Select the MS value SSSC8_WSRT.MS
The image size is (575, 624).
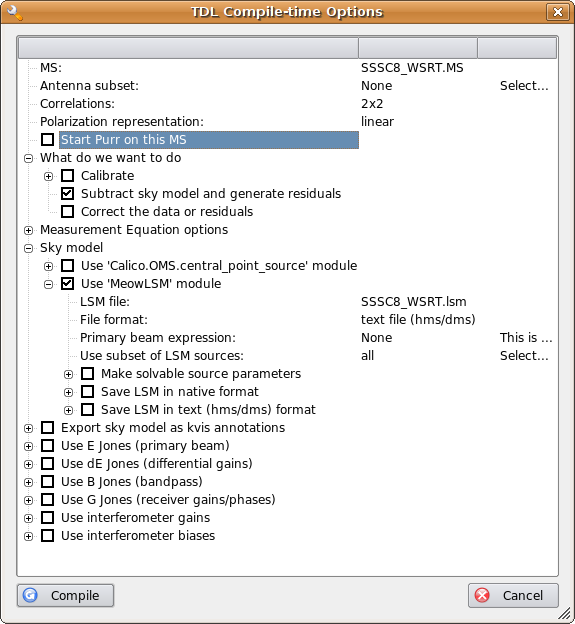click(412, 68)
